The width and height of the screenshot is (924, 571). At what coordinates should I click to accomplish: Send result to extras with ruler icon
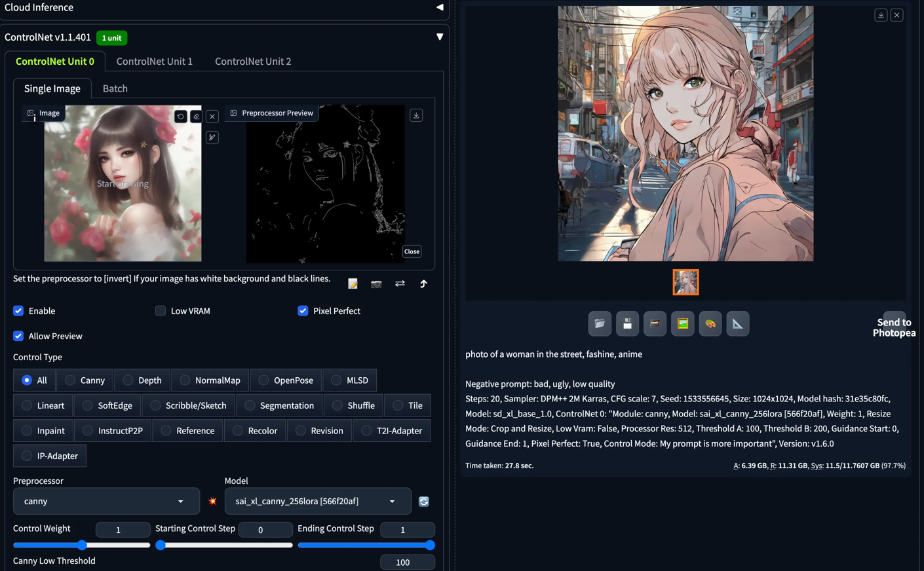point(738,323)
